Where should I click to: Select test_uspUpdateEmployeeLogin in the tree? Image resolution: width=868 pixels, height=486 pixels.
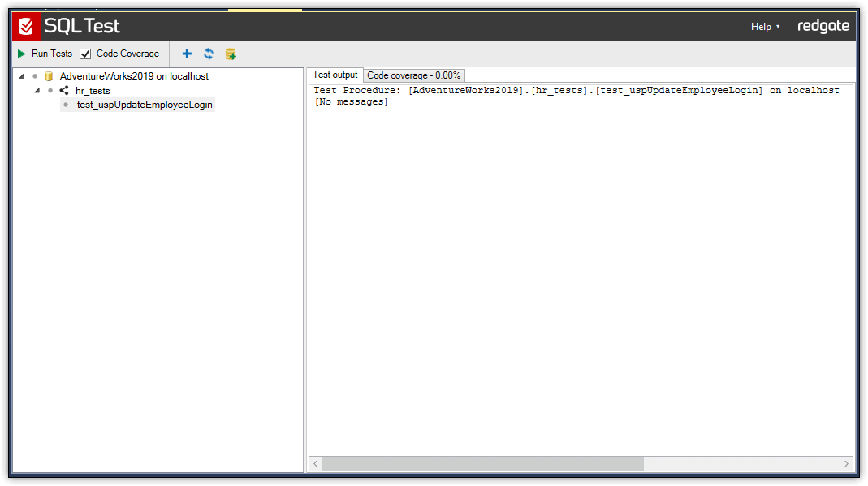pos(145,105)
